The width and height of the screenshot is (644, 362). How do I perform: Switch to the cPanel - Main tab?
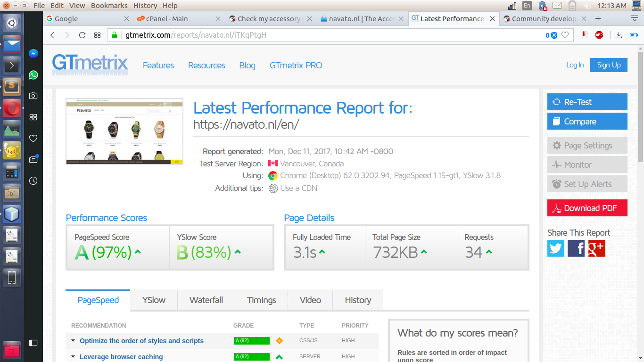(178, 19)
